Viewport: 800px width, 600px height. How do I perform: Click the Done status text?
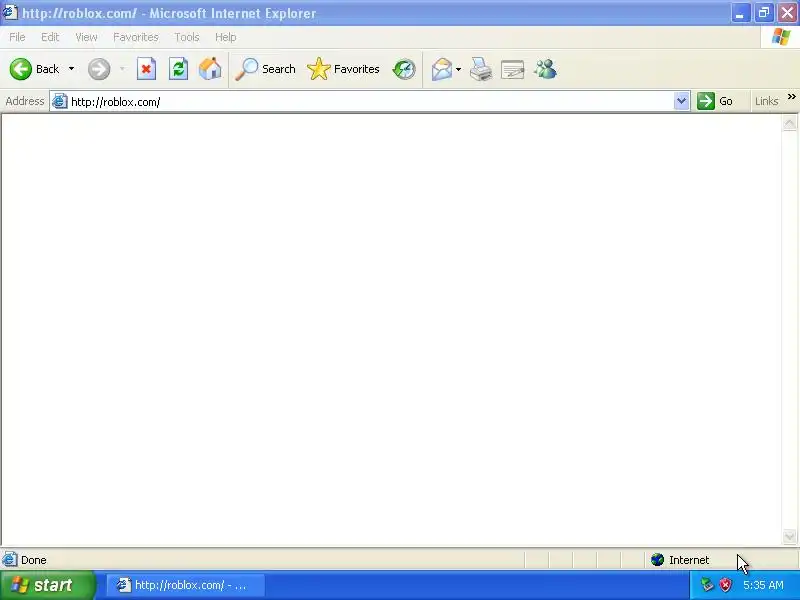point(34,560)
